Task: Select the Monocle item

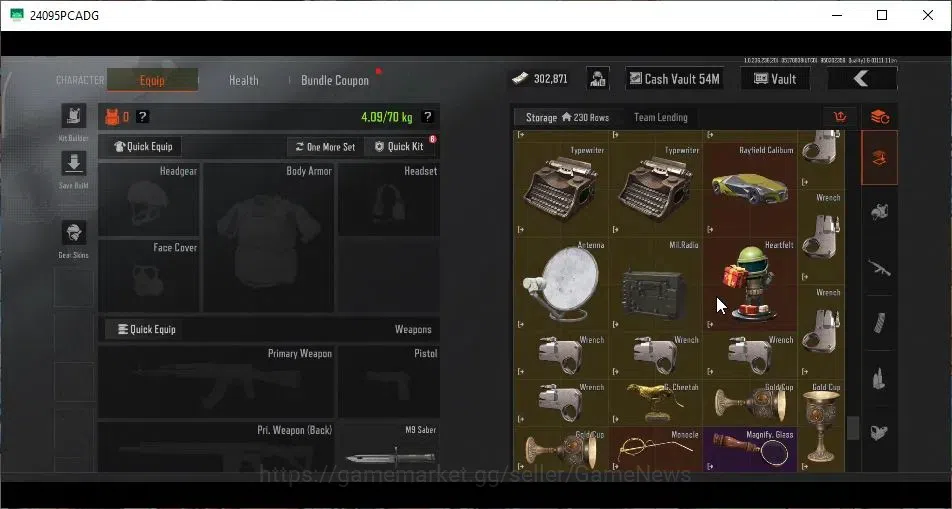Action: pyautogui.click(x=656, y=449)
